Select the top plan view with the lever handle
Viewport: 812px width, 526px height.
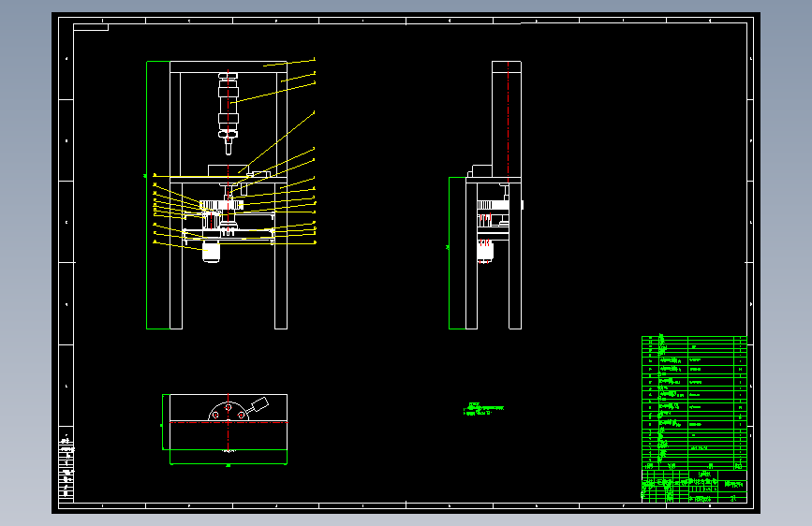point(229,422)
